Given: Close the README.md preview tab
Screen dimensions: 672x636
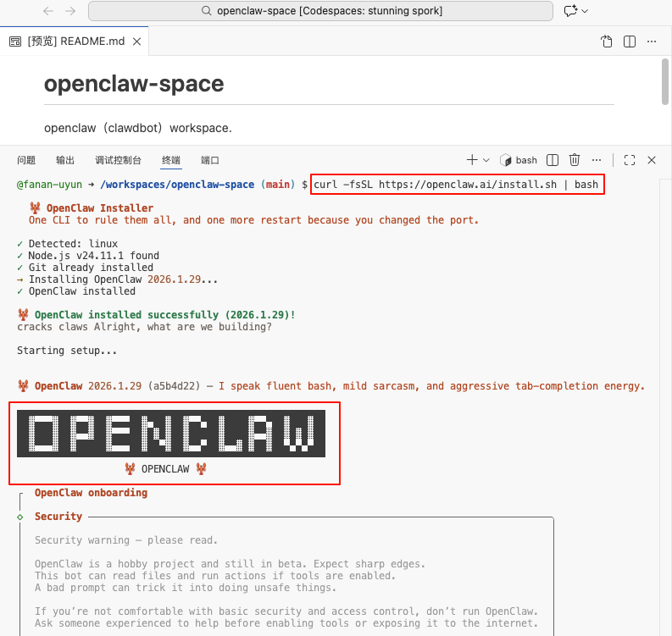Looking at the screenshot, I should (x=136, y=41).
